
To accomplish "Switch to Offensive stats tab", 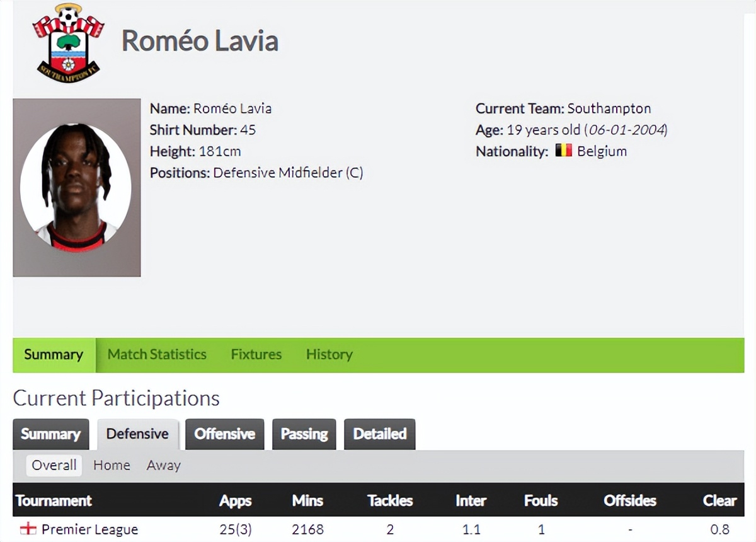I will [224, 434].
